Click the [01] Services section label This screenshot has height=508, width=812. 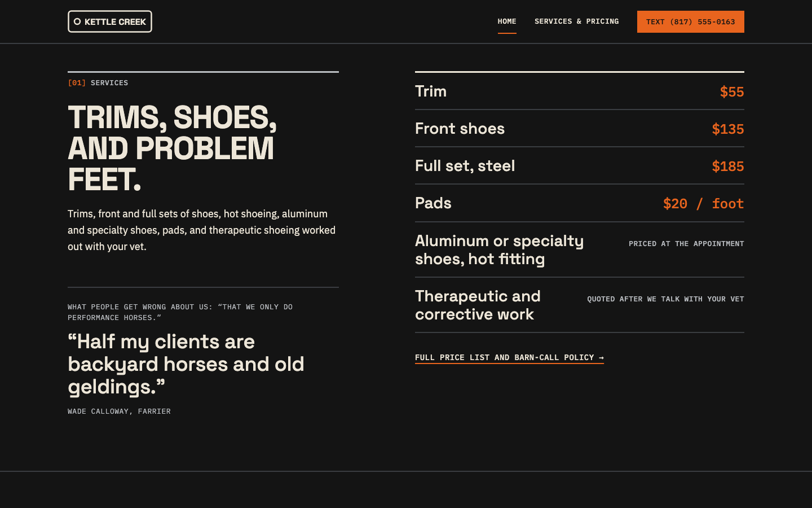coord(98,83)
